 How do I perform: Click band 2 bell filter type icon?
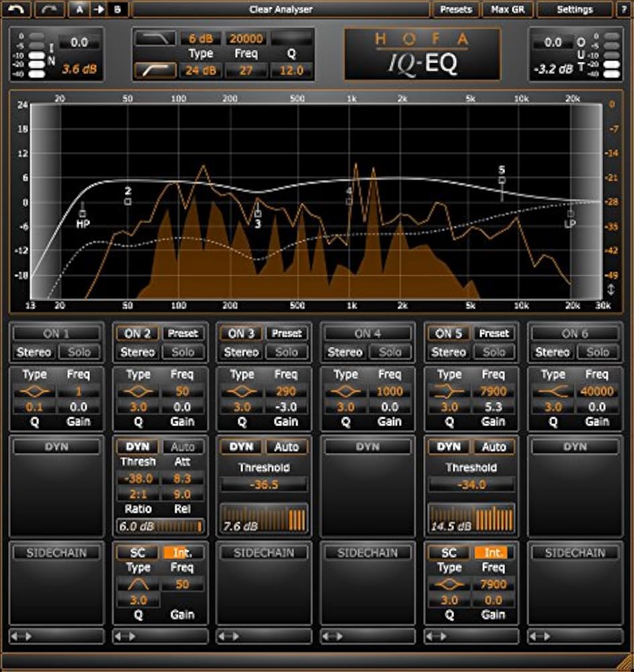[138, 391]
